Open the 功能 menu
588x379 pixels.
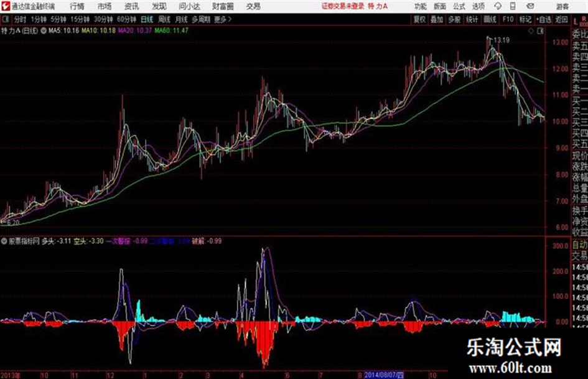click(x=421, y=6)
